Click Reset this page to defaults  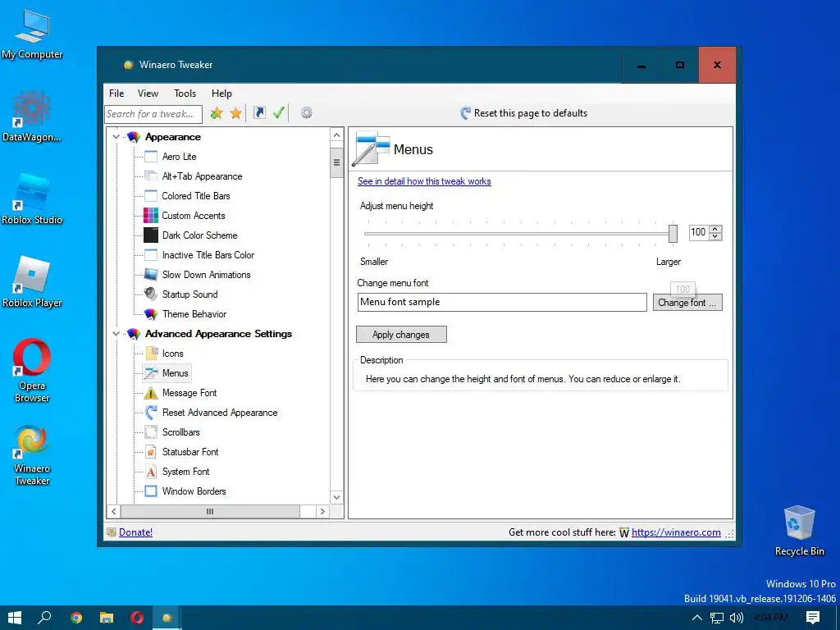524,113
